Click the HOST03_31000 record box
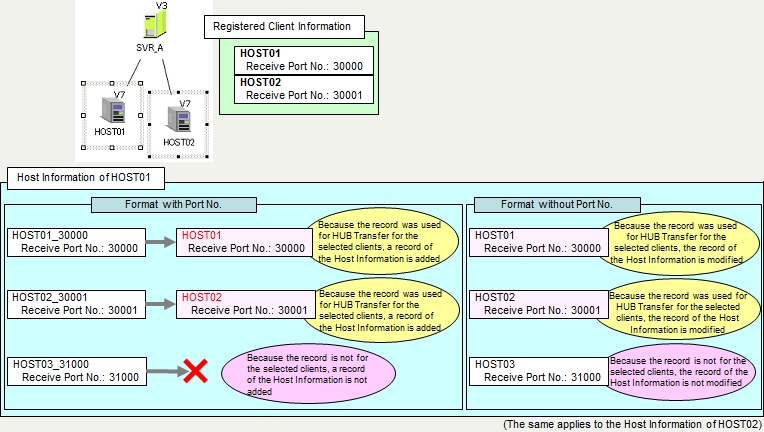Viewport: 764px width, 432px height. (x=76, y=371)
